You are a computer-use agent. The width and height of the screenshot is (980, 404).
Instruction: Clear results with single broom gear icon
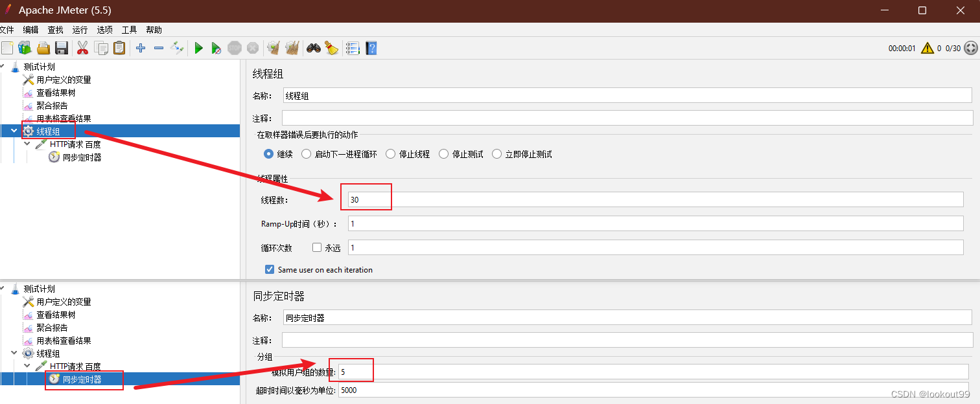[274, 48]
